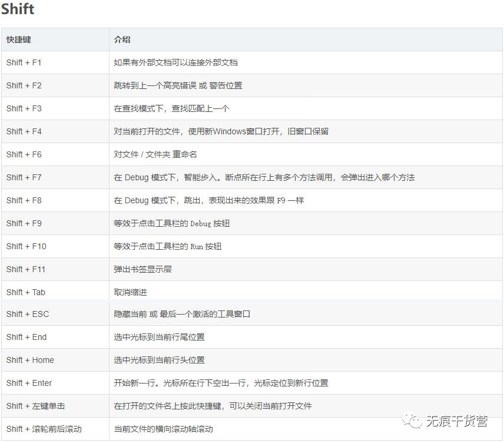Select the Shift + F10 Run description
Image resolution: width=504 pixels, height=443 pixels.
167,246
